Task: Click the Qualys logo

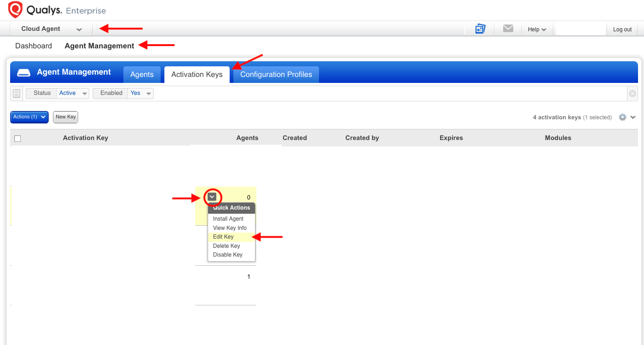Action: [14, 9]
